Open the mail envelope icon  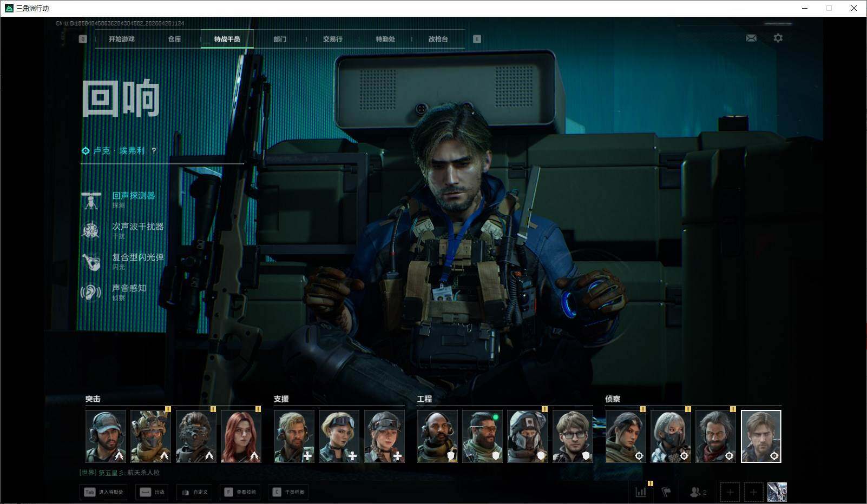coord(751,38)
